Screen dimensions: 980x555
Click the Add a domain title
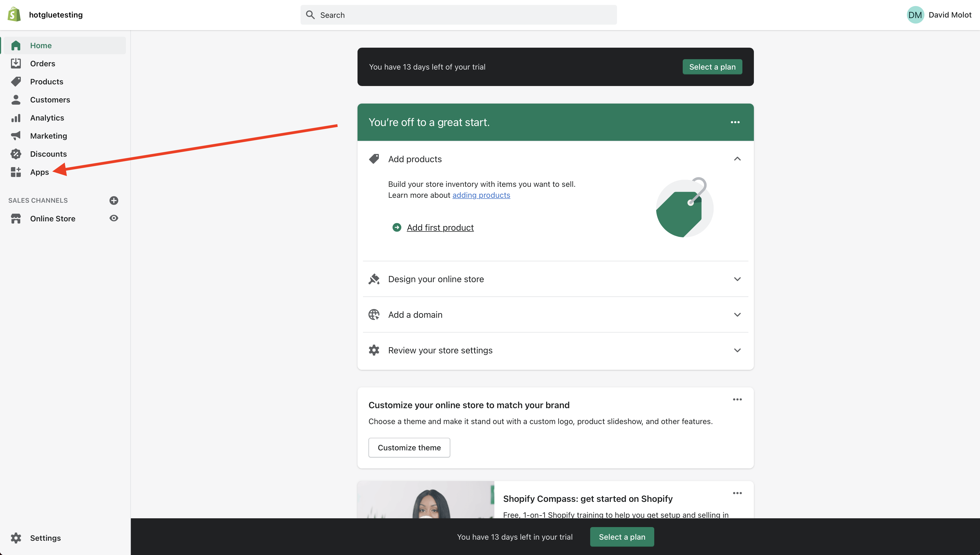pyautogui.click(x=415, y=314)
